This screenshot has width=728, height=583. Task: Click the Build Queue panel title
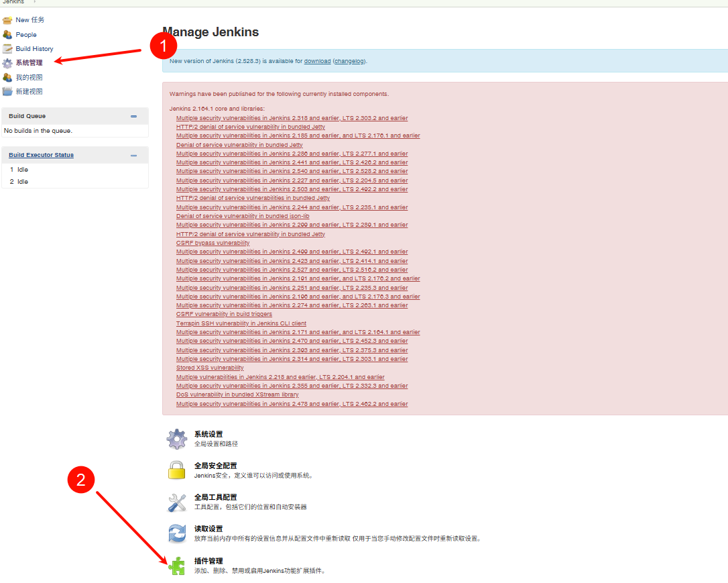coord(27,116)
